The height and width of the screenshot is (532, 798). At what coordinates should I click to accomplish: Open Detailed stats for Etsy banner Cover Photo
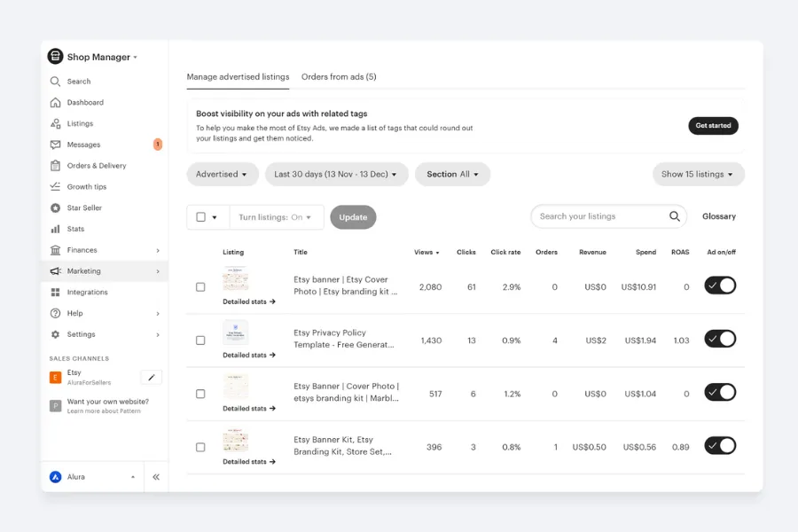pyautogui.click(x=249, y=301)
